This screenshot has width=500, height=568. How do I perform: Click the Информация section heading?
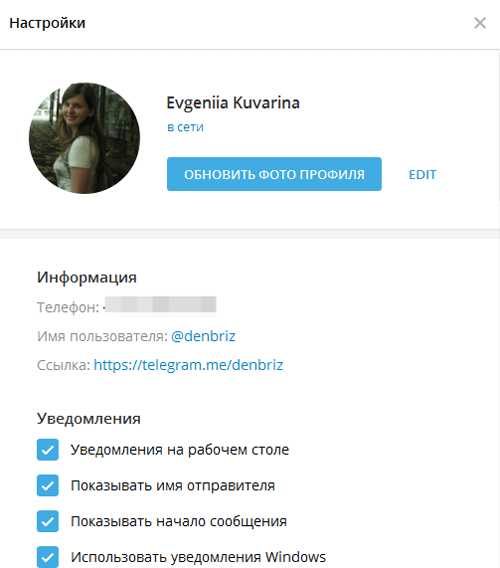87,278
